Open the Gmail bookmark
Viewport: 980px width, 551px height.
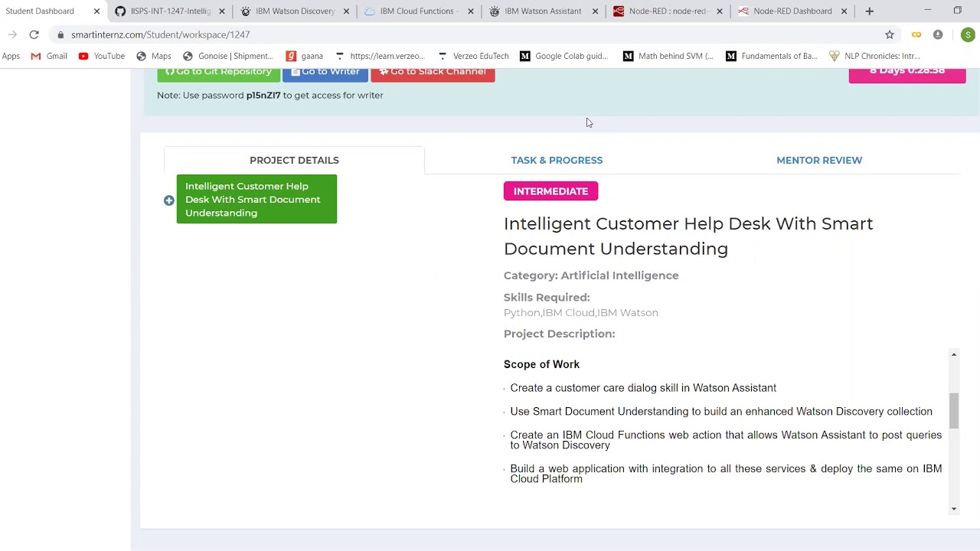49,56
